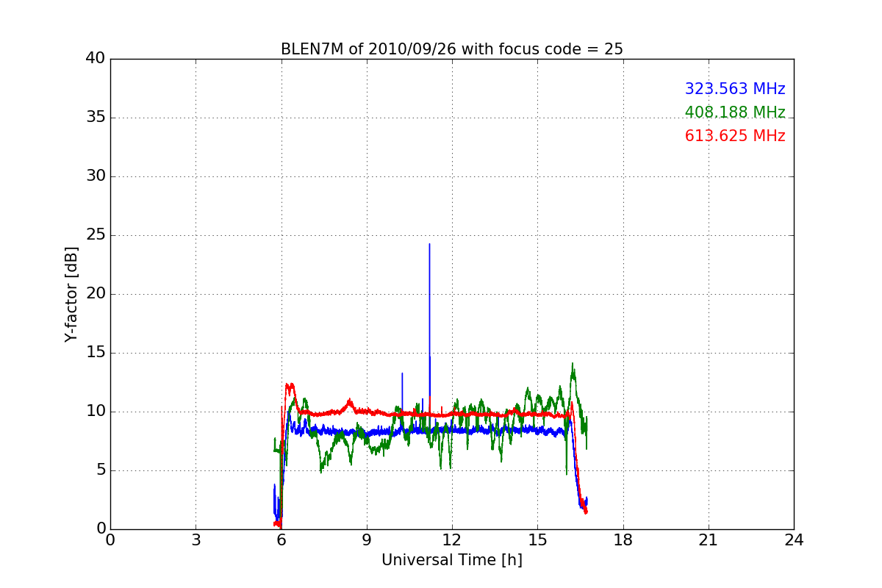
Task: Click y-axis tick label 35
Action: click(95, 118)
